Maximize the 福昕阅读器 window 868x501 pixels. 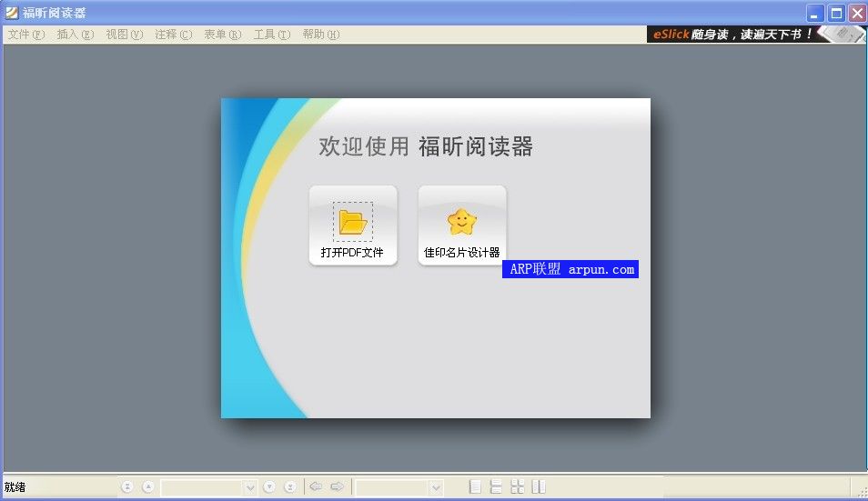click(836, 13)
